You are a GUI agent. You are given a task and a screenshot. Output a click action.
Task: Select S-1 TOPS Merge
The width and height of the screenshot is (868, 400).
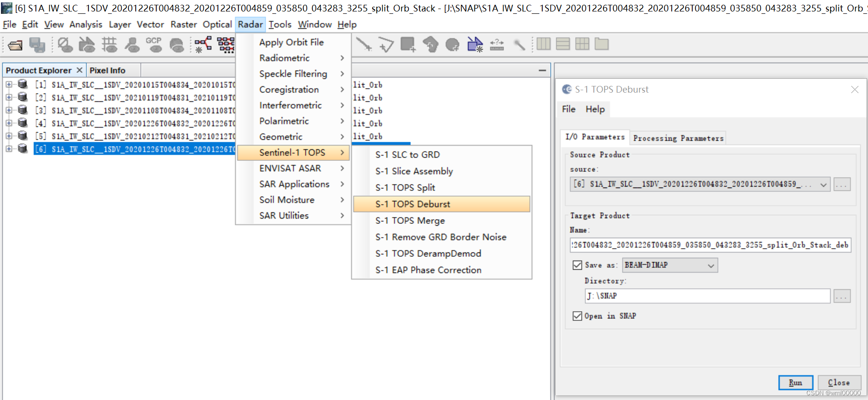pyautogui.click(x=441, y=221)
